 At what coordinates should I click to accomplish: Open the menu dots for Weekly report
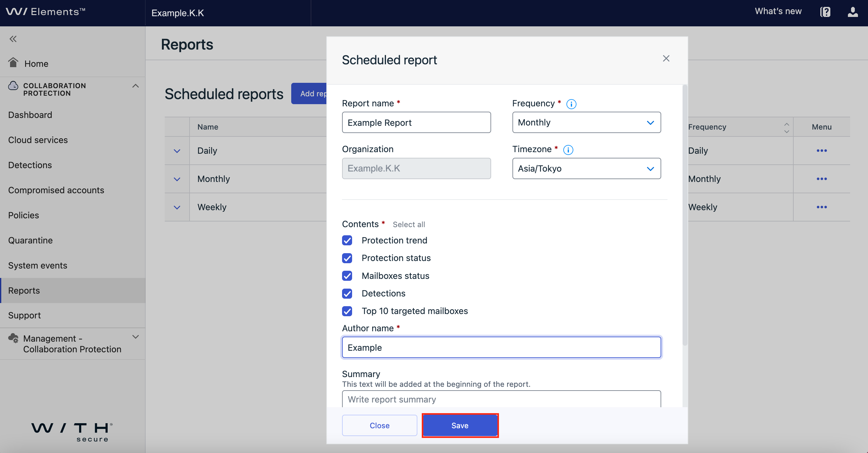point(822,207)
